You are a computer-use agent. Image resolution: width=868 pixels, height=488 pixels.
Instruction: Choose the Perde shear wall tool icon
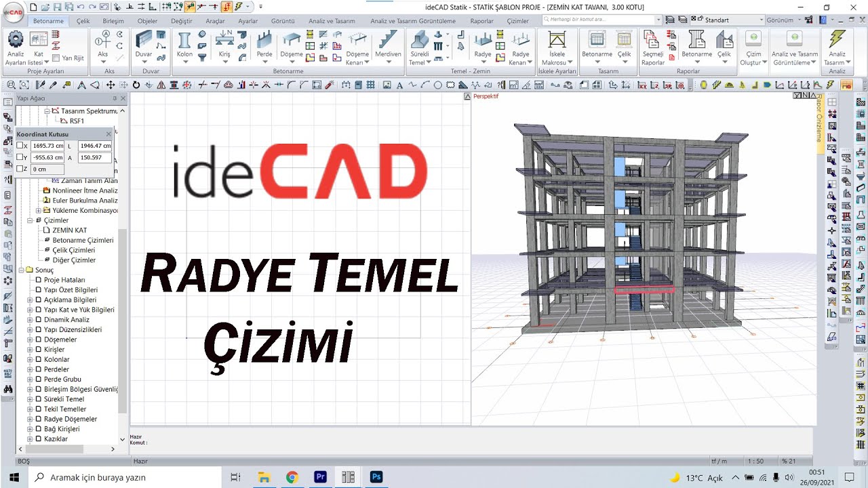(264, 39)
